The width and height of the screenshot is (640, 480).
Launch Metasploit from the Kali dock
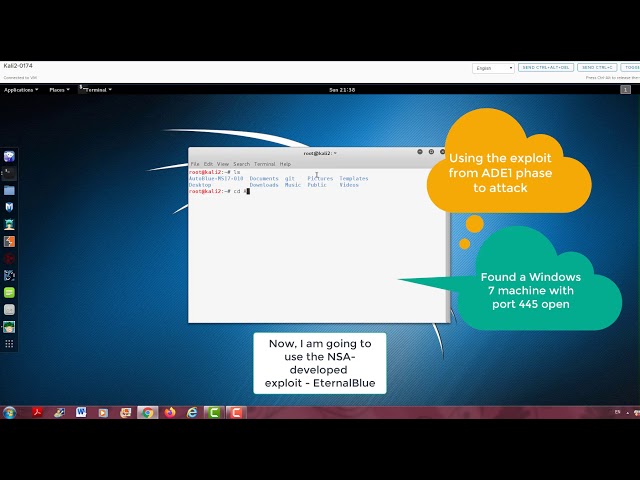click(9, 207)
